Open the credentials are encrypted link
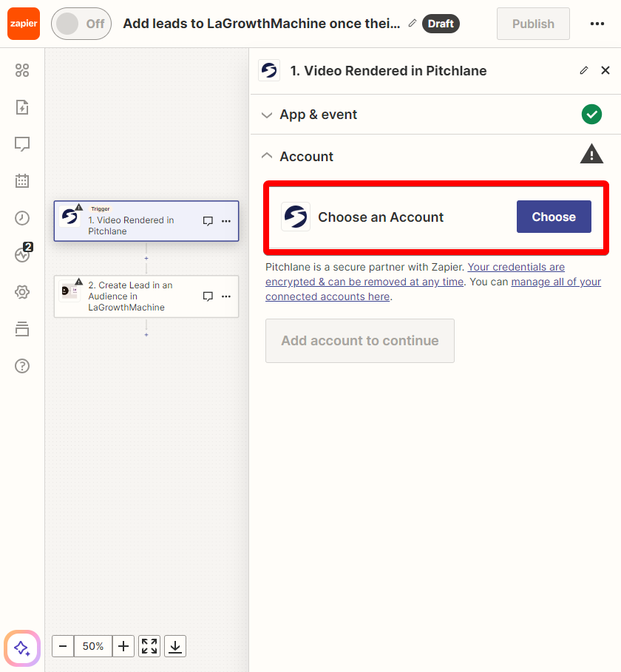The width and height of the screenshot is (621, 672). point(415,274)
